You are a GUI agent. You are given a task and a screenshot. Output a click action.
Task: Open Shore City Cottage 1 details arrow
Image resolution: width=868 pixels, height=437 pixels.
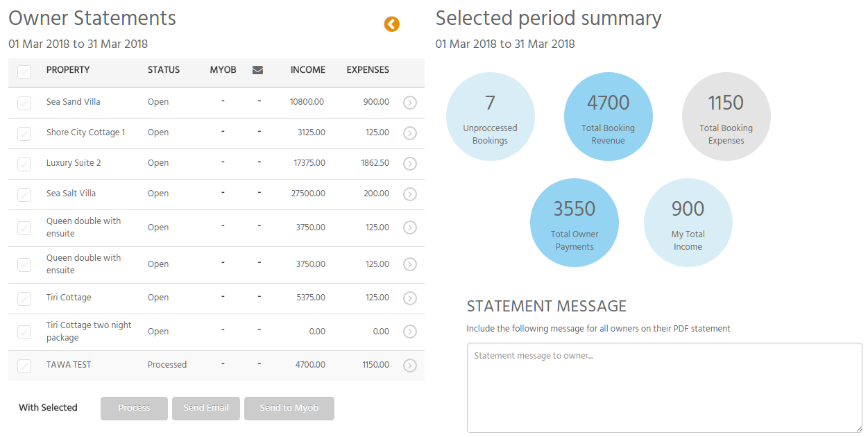[x=410, y=133]
